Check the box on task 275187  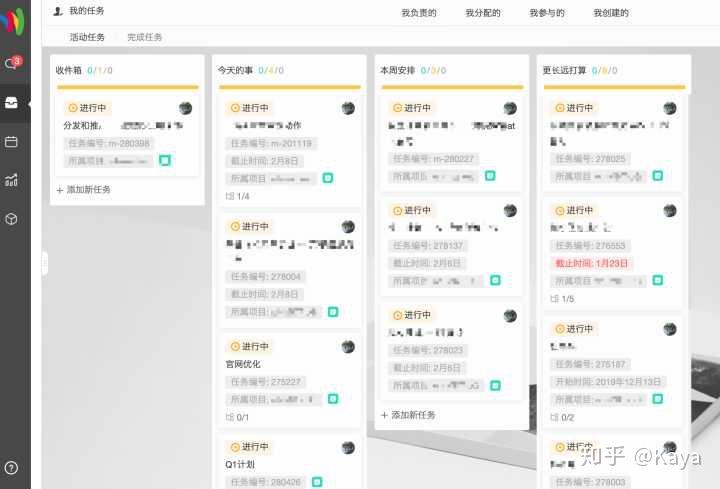click(x=658, y=399)
